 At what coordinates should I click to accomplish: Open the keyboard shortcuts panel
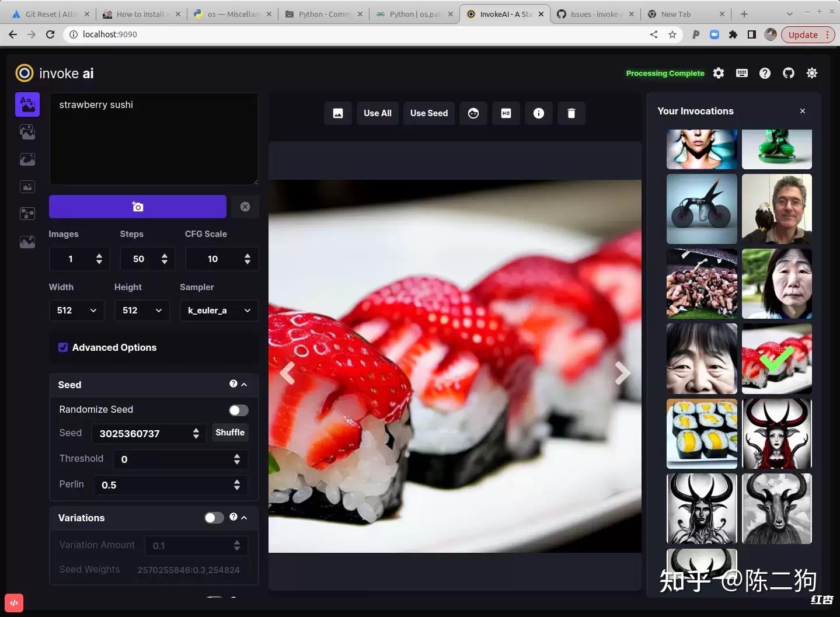(741, 73)
